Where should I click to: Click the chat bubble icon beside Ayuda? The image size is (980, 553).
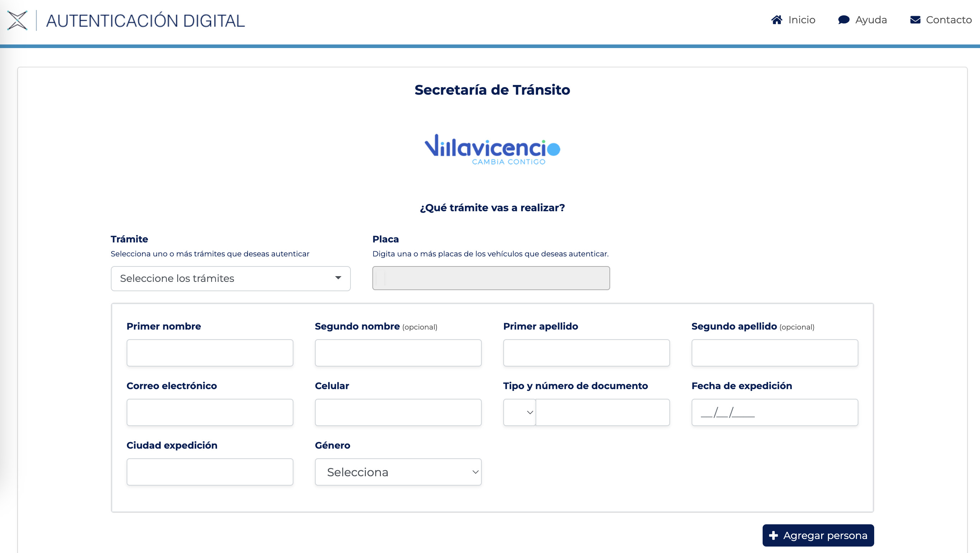pyautogui.click(x=843, y=20)
